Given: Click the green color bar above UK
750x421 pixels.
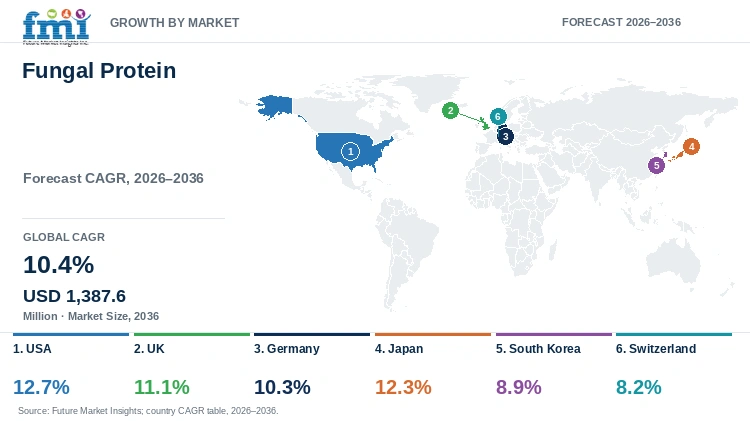Looking at the screenshot, I should point(192,334).
